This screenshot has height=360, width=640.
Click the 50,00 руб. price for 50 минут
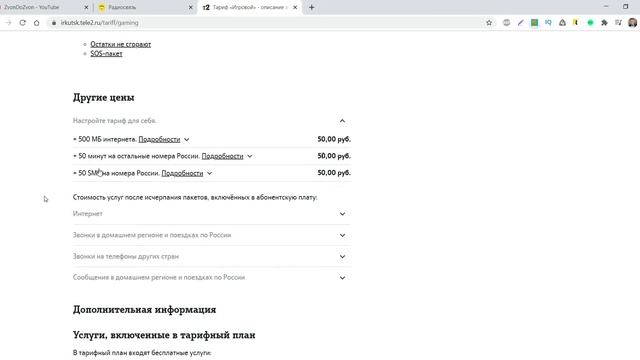(x=334, y=156)
